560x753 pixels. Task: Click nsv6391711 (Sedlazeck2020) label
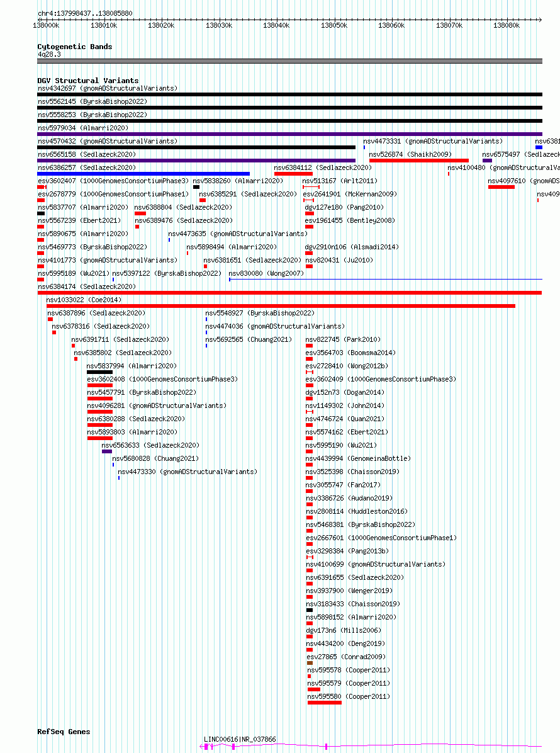120,339
